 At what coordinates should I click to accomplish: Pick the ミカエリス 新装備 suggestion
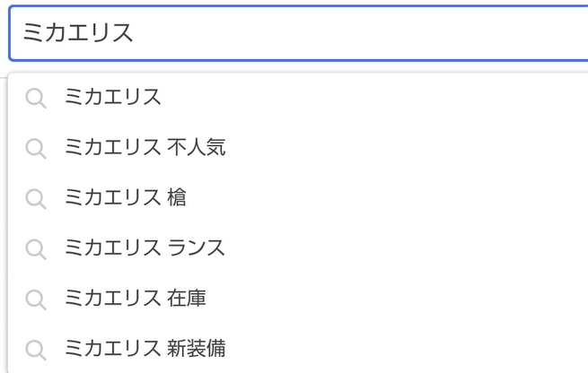tap(298, 348)
